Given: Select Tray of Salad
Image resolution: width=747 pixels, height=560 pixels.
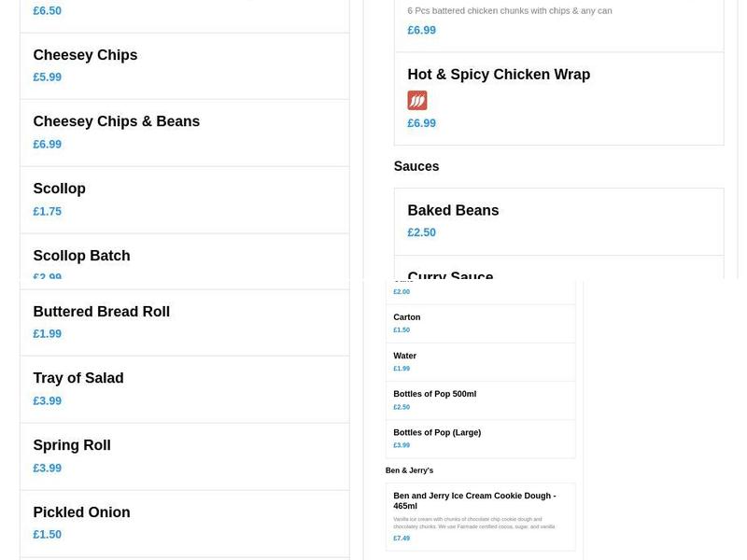Looking at the screenshot, I should click(78, 378).
